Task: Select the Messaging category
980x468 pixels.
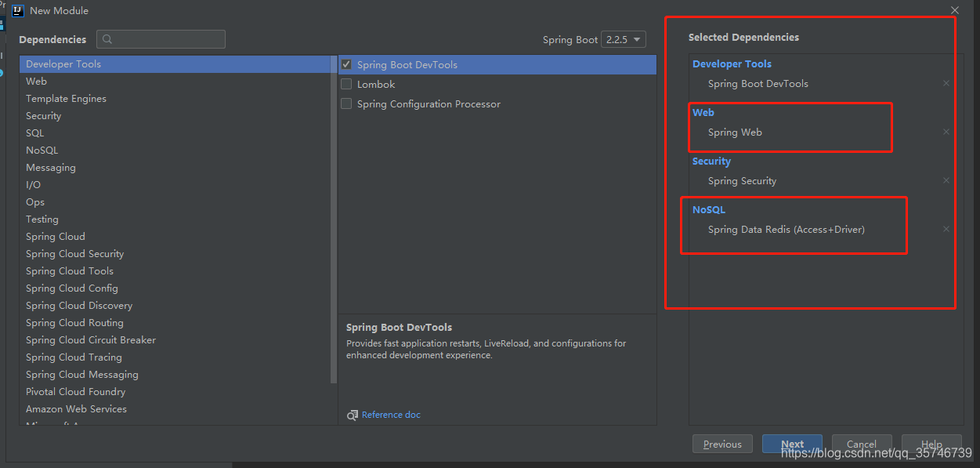Action: pos(175,168)
